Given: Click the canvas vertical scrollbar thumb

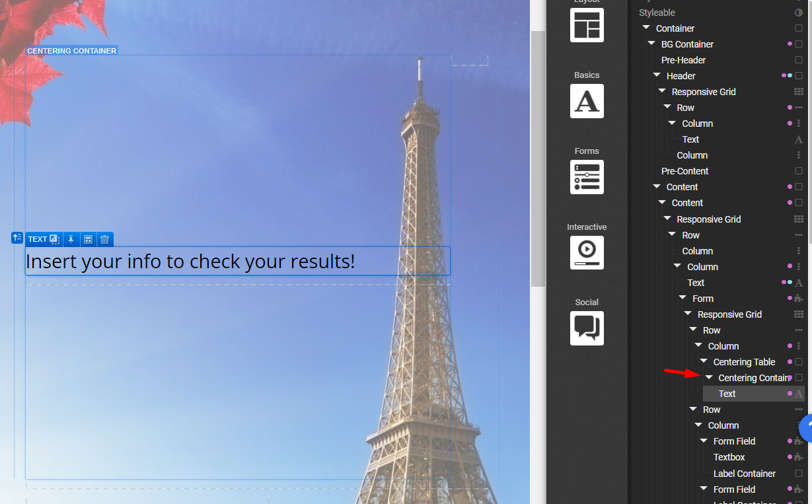Looking at the screenshot, I should coord(538,159).
